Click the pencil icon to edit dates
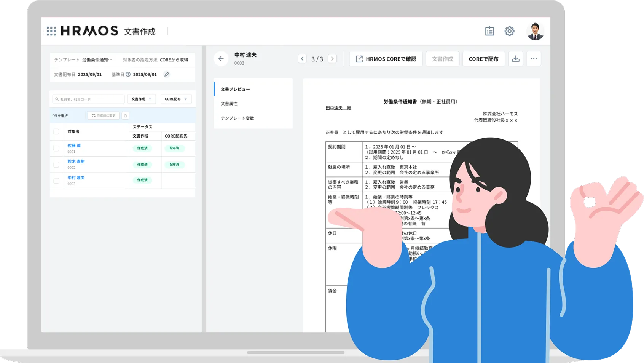The height and width of the screenshot is (363, 644). 166,74
